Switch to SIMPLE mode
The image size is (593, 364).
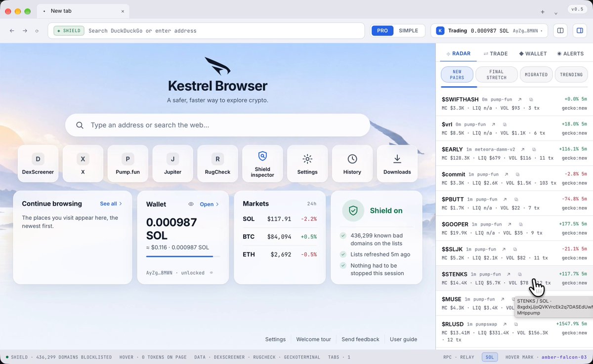[409, 31]
